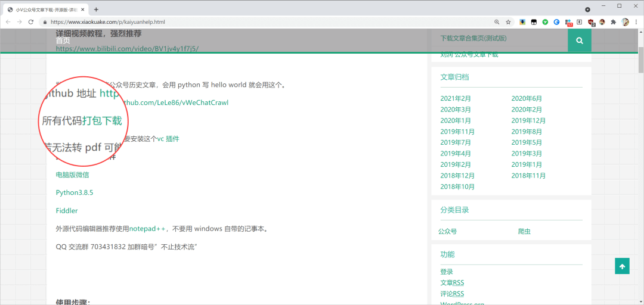Image resolution: width=644 pixels, height=305 pixels.
Task: Open archive 2019年2月
Action: 456,164
